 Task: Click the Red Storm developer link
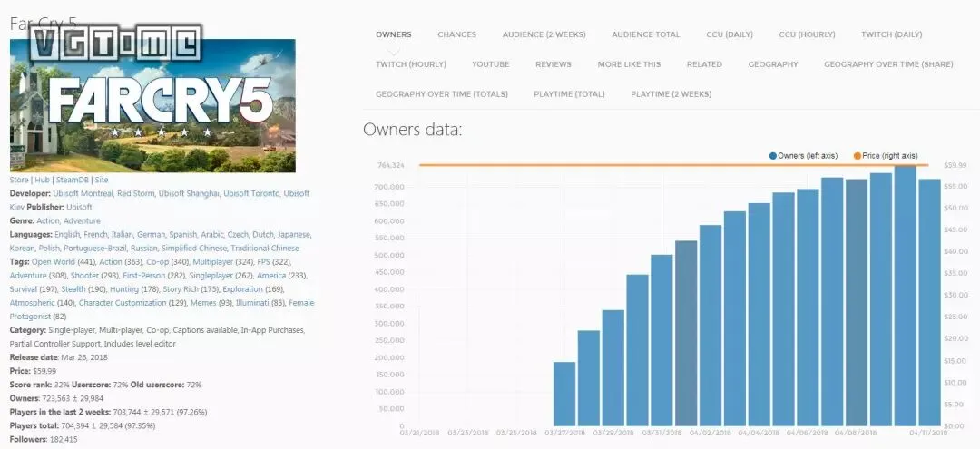(135, 193)
